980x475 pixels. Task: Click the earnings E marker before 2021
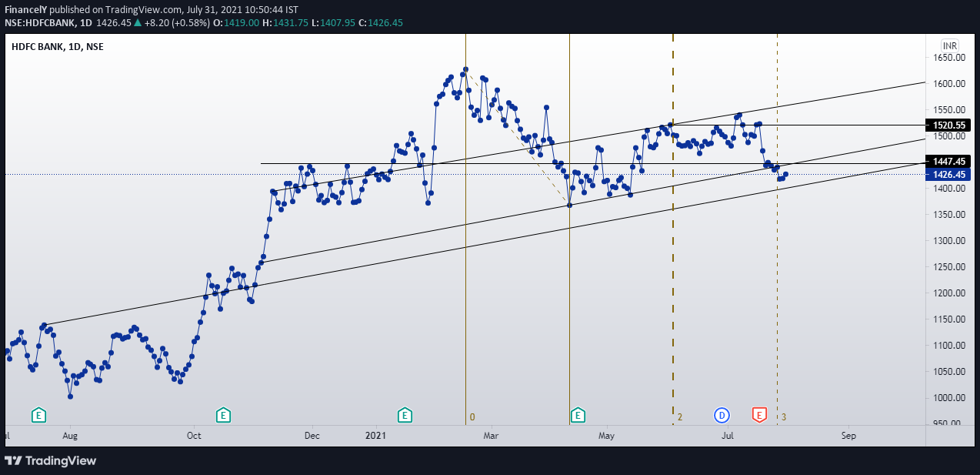point(405,416)
